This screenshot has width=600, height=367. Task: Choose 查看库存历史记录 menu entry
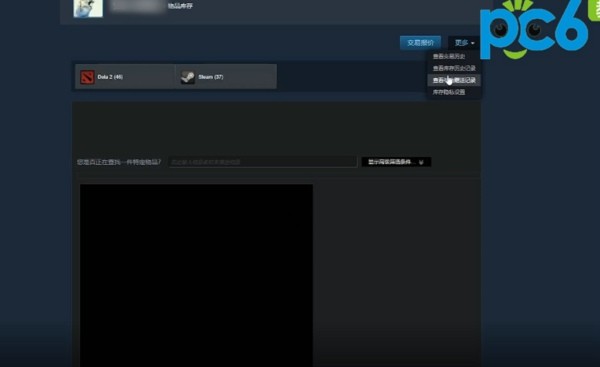point(454,68)
